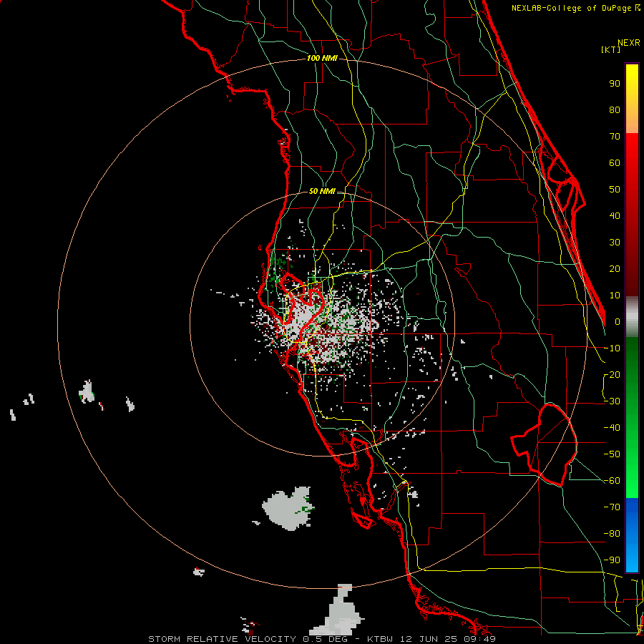Click the -20 knot scale label
The image size is (644, 644).
[612, 374]
